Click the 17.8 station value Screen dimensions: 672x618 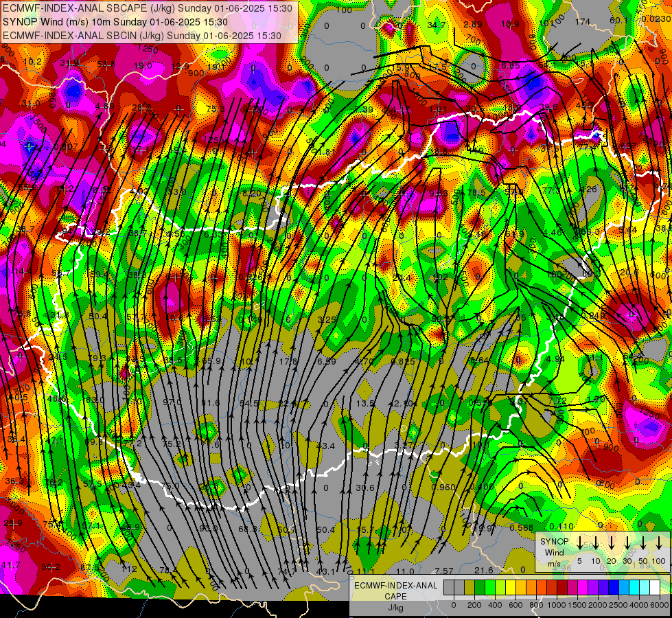(x=288, y=361)
